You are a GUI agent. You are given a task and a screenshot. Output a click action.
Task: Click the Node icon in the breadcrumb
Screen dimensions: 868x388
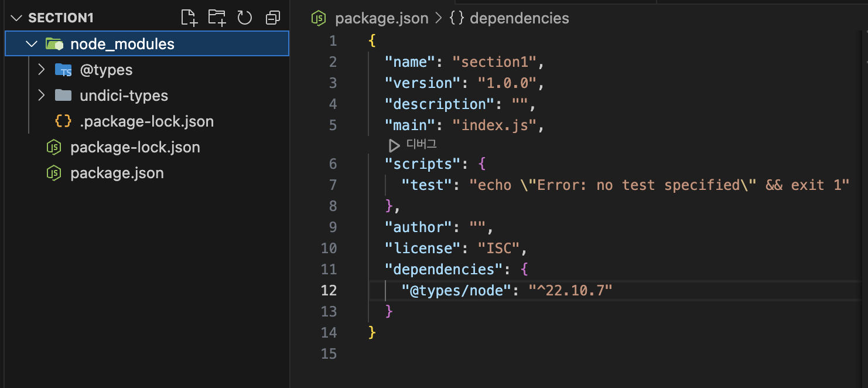tap(319, 18)
